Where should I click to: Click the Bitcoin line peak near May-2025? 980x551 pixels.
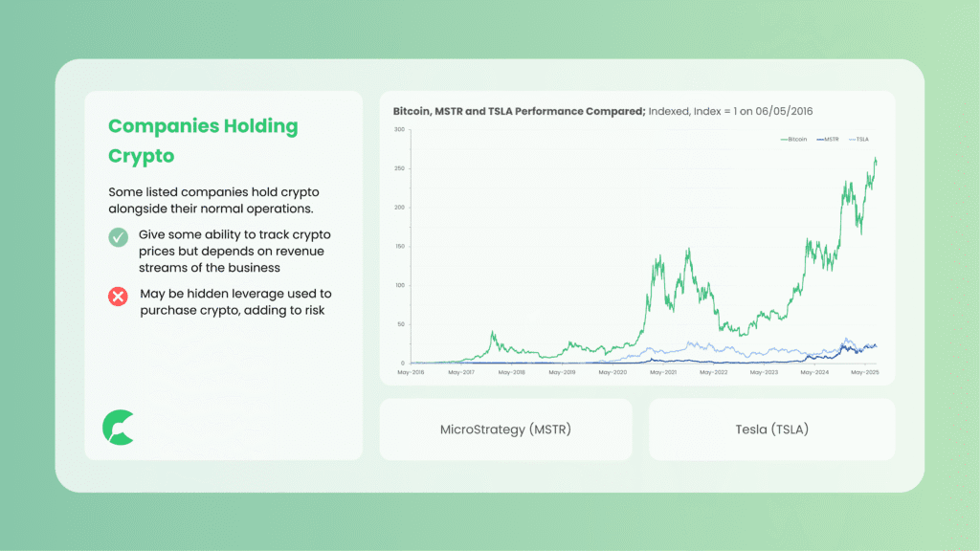click(875, 160)
